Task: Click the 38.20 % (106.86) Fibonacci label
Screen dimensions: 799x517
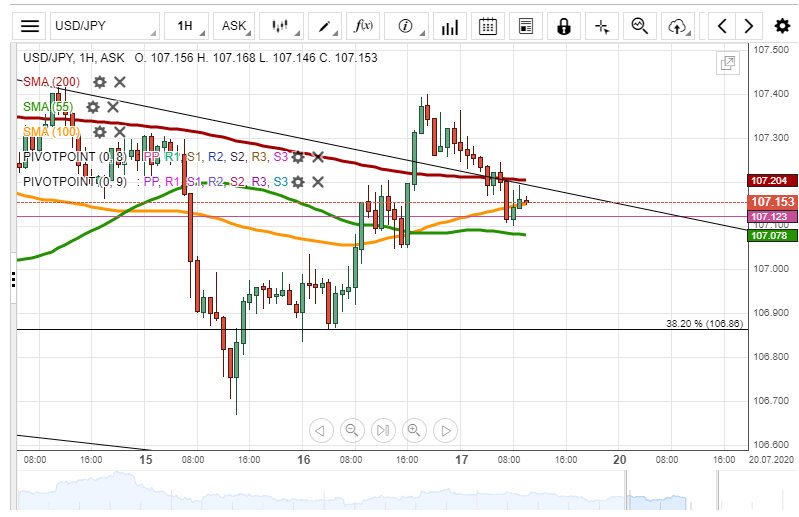Action: click(x=705, y=323)
